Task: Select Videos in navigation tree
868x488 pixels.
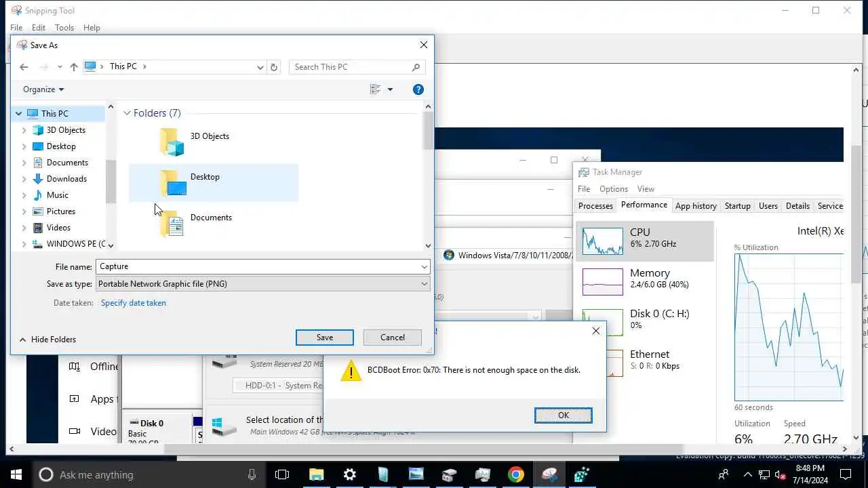Action: coord(58,228)
